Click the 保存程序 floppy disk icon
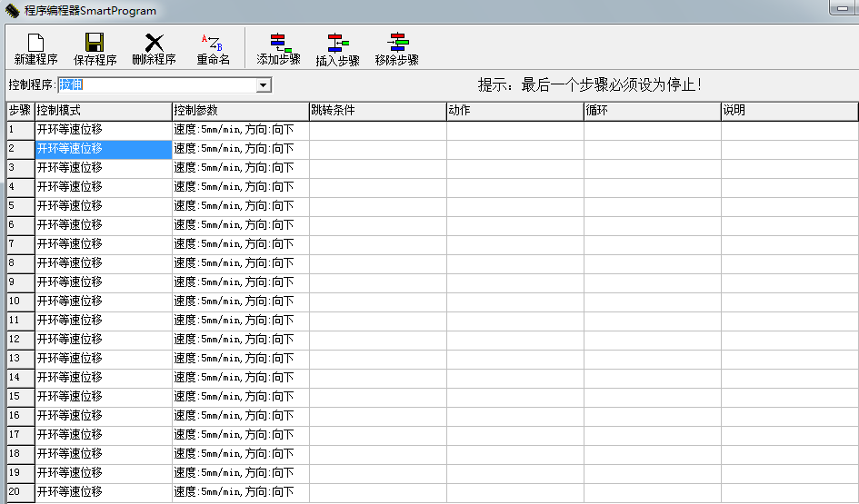Image resolution: width=859 pixels, height=504 pixels. tap(95, 43)
